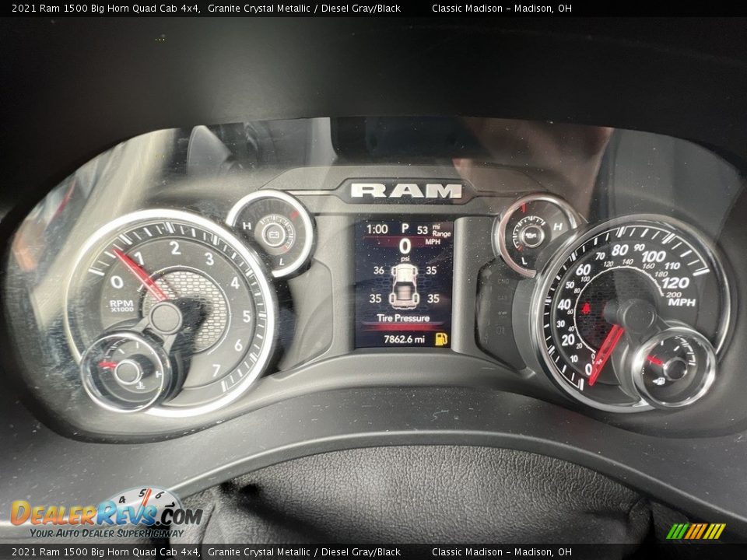Image resolution: width=747 pixels, height=560 pixels.
Task: Expand the RPM X1000 tachometer section
Action: [x=121, y=306]
